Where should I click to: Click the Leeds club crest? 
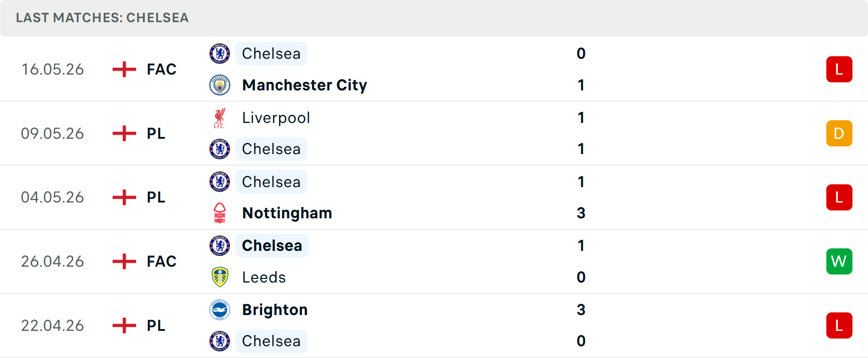click(x=220, y=277)
